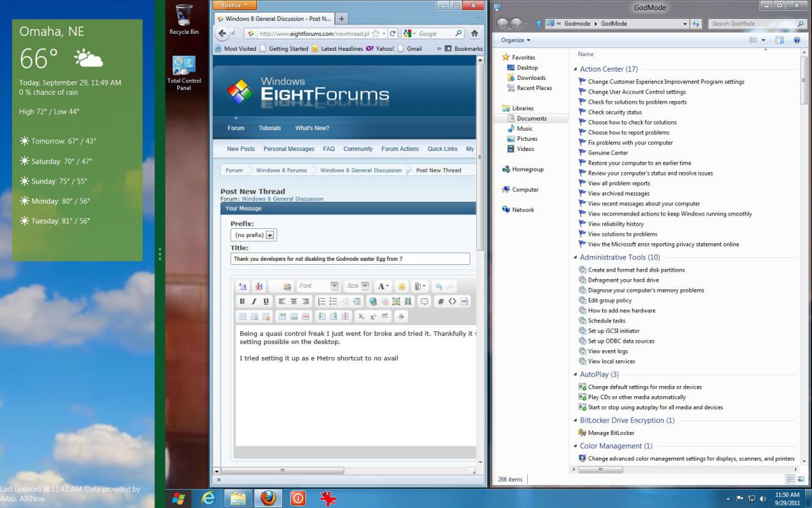Click the Windows Start button
The height and width of the screenshot is (508, 812).
point(179,499)
